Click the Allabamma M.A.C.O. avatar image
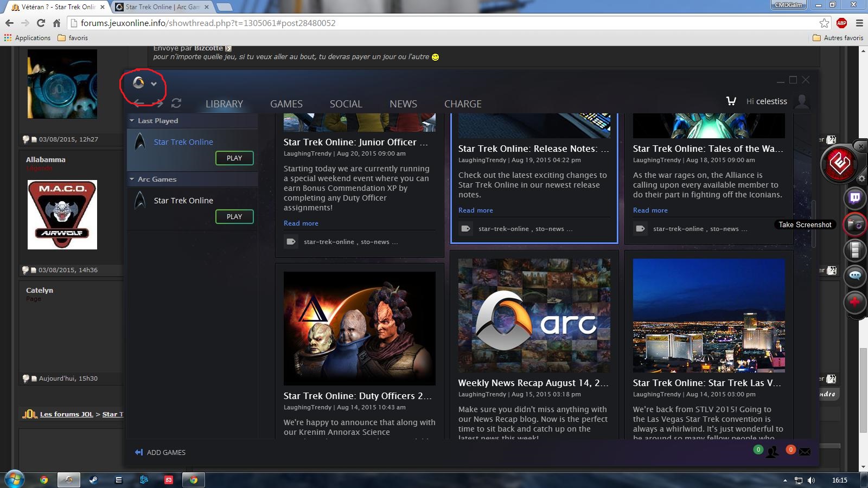 coord(62,215)
